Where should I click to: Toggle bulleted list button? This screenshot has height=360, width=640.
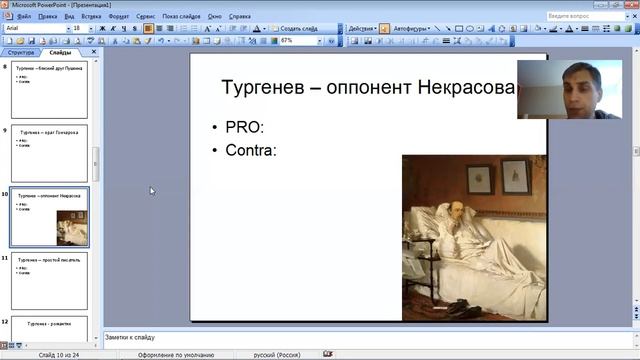click(194, 29)
